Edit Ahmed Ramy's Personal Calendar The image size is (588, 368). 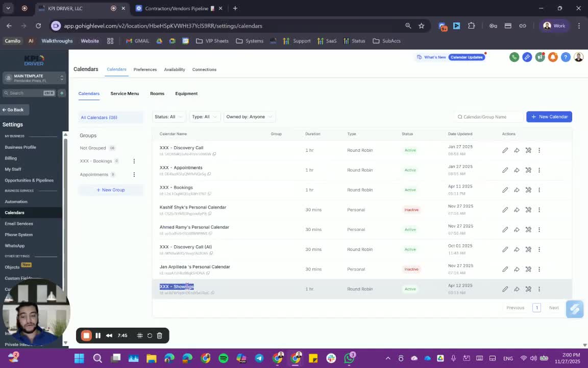505,229
